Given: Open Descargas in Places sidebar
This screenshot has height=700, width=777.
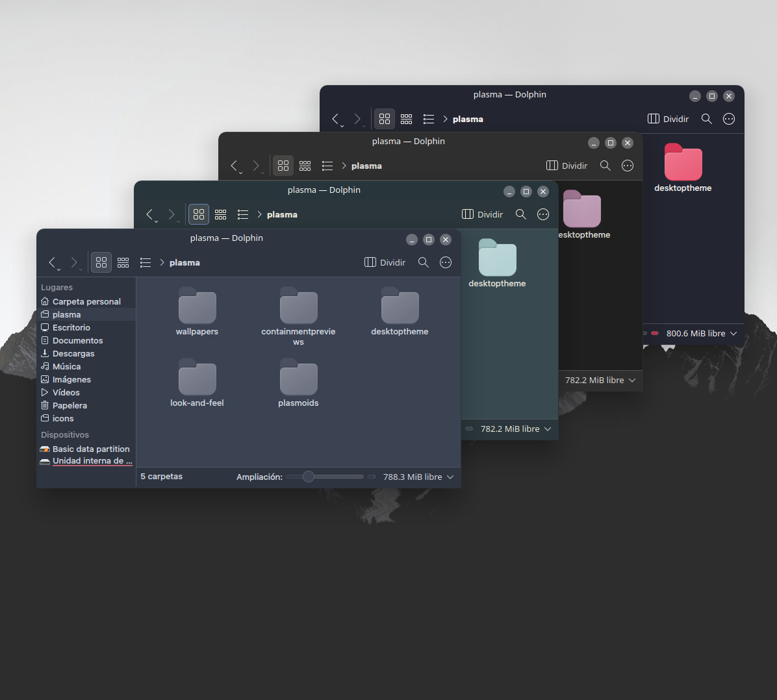Looking at the screenshot, I should click(86, 353).
